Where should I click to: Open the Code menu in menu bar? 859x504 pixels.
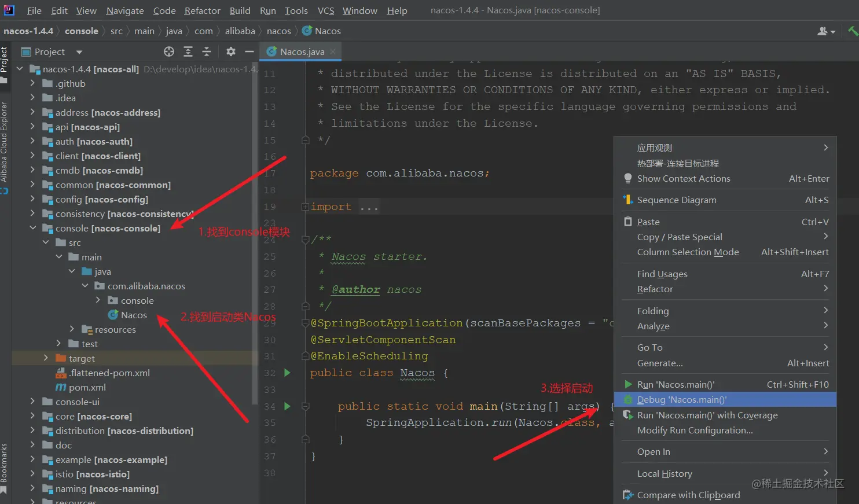164,10
